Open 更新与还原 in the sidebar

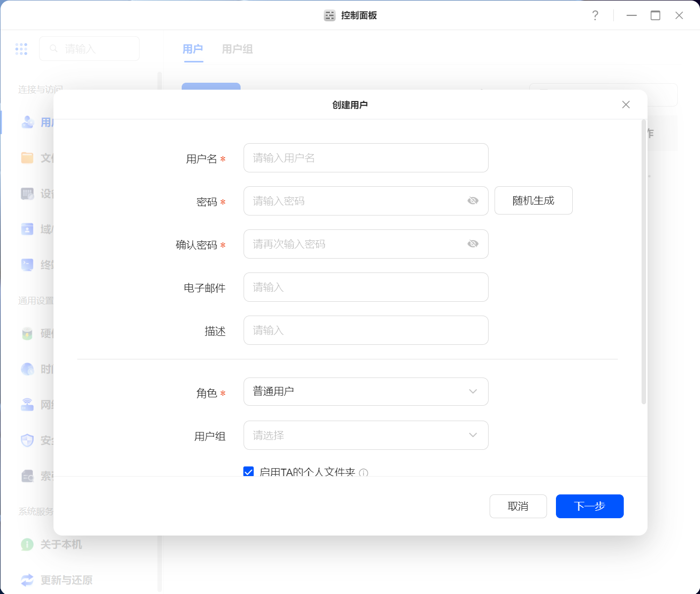pos(57,580)
